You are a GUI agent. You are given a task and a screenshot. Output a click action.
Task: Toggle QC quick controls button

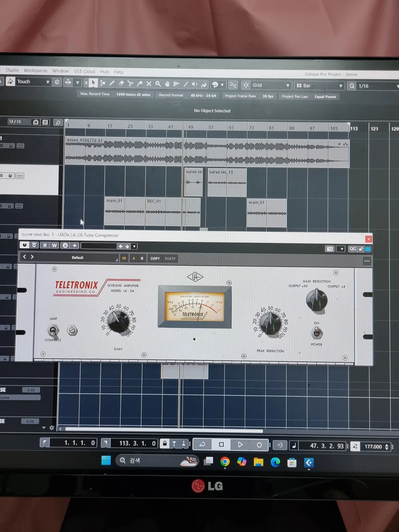point(353,249)
